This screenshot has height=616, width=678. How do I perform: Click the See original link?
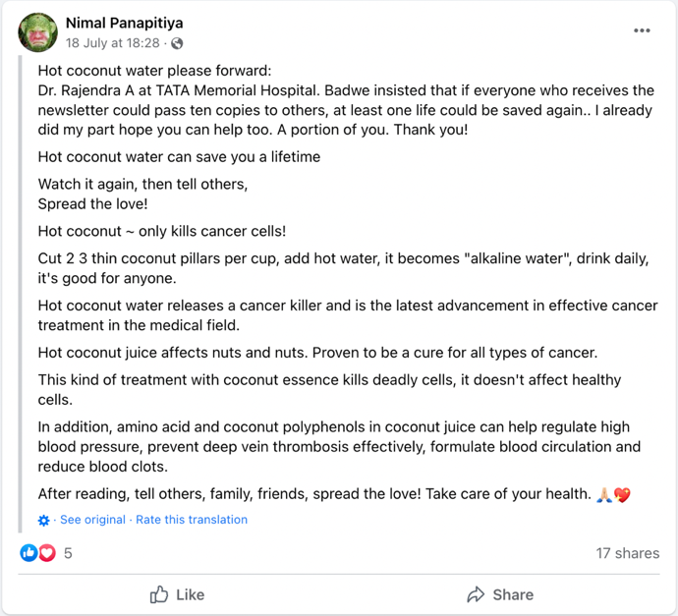click(92, 520)
